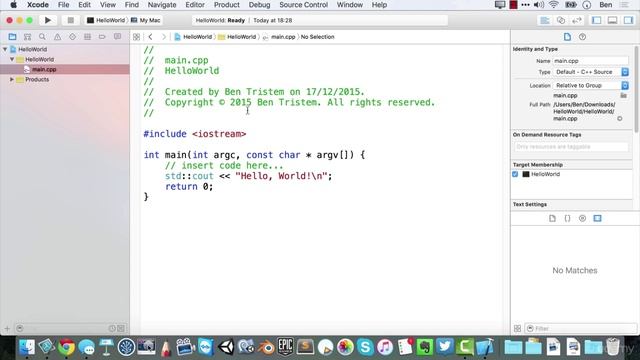Click library Filter search field
Screen dimensions: 640x360
coord(581,328)
